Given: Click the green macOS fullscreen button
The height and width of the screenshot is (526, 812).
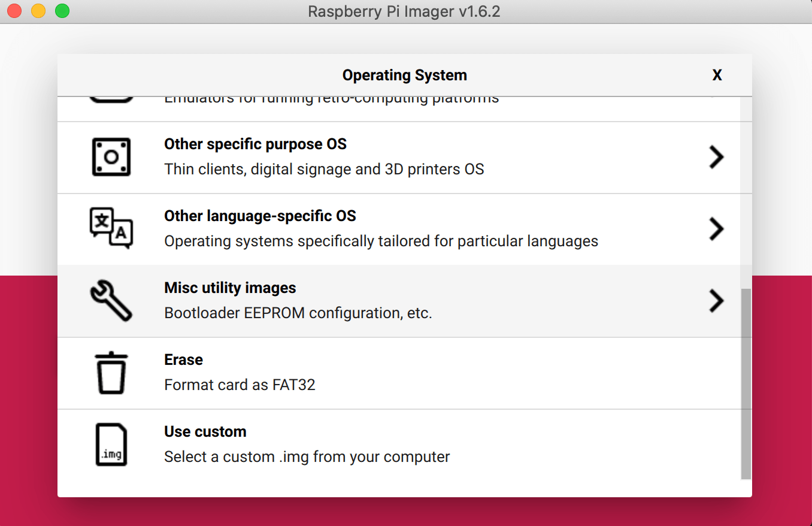Looking at the screenshot, I should [x=62, y=11].
